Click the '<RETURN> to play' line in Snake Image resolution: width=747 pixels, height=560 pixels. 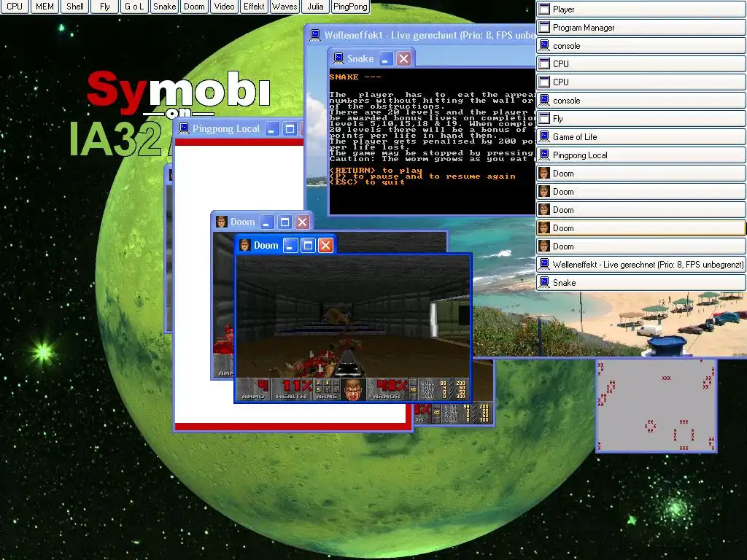point(376,171)
